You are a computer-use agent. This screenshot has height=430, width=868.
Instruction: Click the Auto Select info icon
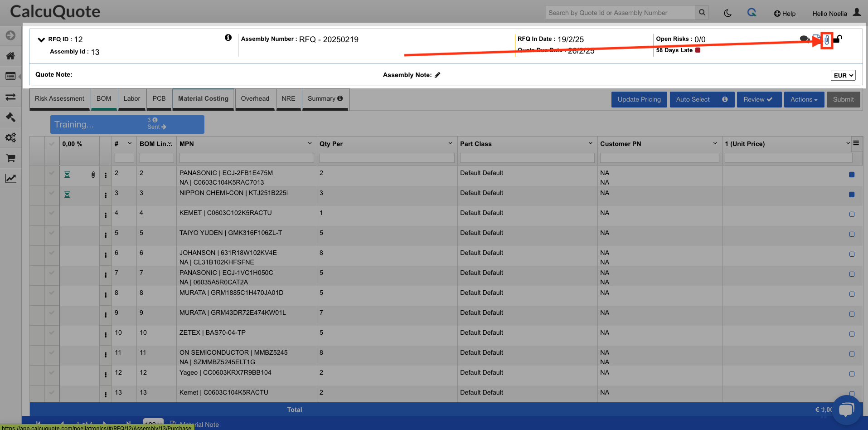pos(725,99)
